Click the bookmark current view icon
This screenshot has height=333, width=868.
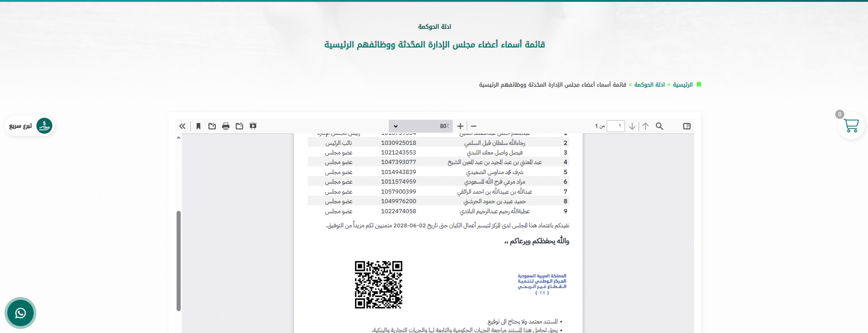tap(199, 126)
